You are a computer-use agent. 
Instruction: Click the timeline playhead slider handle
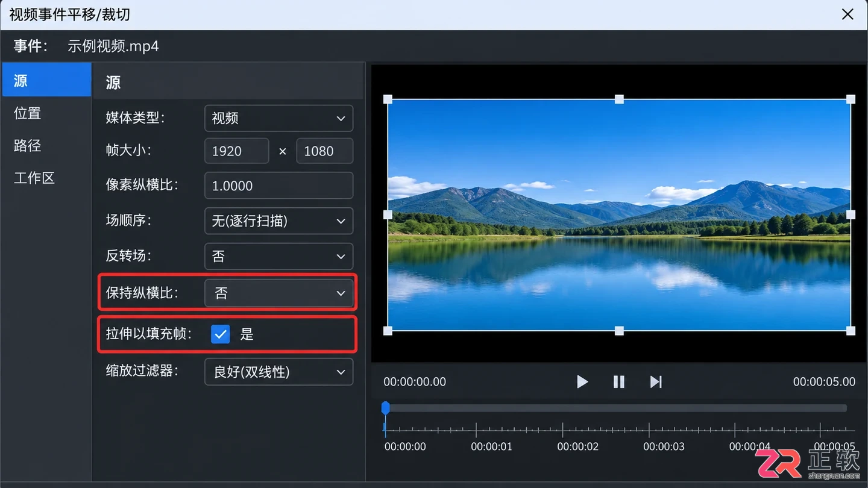click(386, 408)
